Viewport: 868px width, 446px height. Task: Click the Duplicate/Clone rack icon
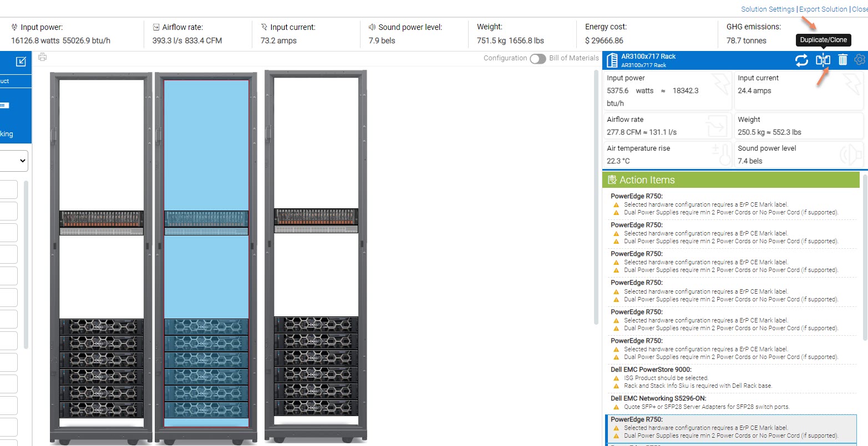tap(823, 60)
